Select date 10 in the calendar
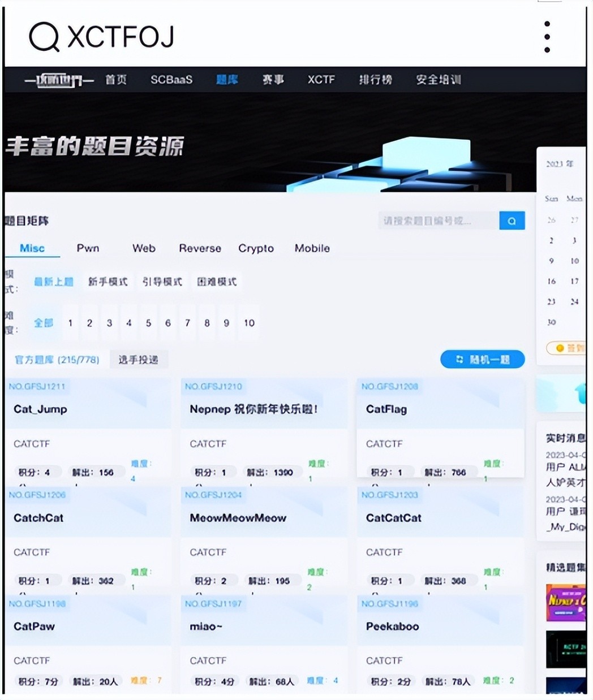This screenshot has width=593, height=700. point(574,261)
